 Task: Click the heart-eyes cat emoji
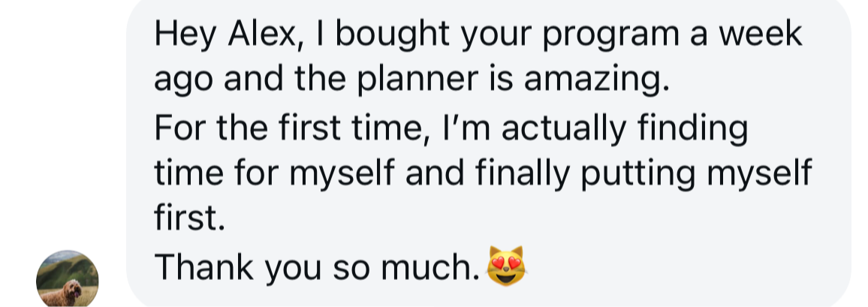tap(506, 265)
